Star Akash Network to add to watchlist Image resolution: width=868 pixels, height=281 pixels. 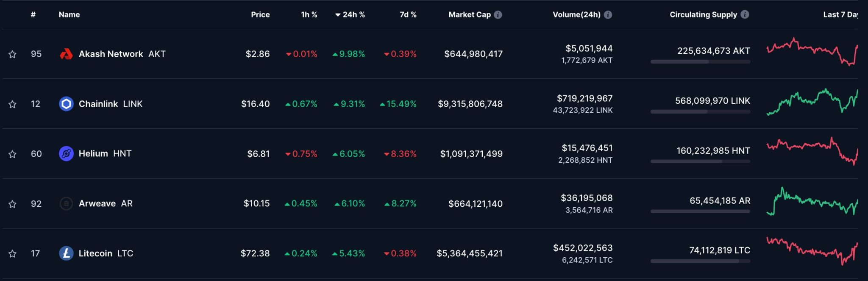(x=13, y=54)
